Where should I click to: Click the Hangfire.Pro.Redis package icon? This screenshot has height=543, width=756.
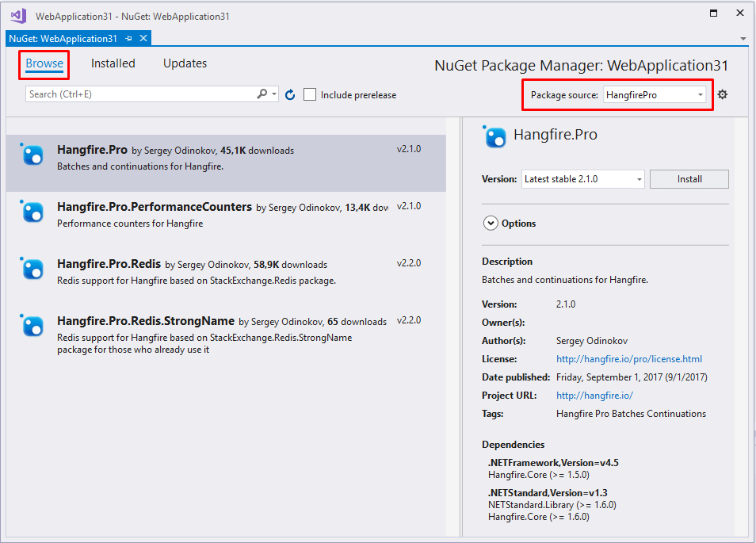pos(32,269)
